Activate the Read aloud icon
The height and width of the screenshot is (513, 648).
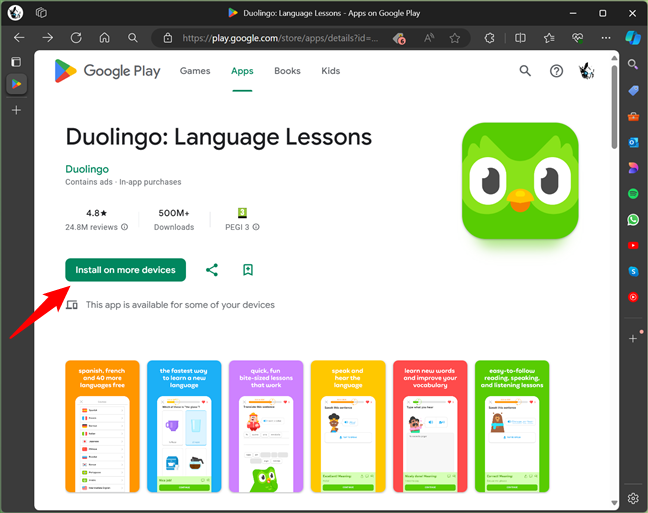(429, 38)
